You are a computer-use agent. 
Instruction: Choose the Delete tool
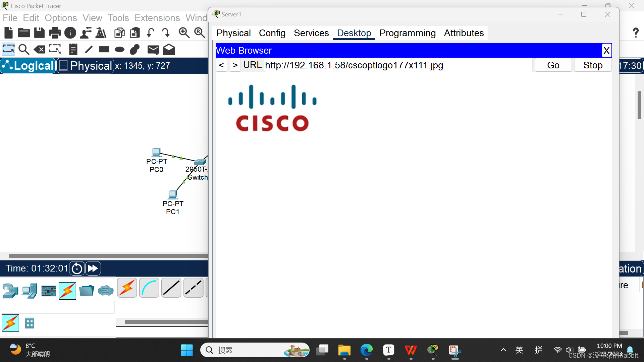click(x=40, y=50)
